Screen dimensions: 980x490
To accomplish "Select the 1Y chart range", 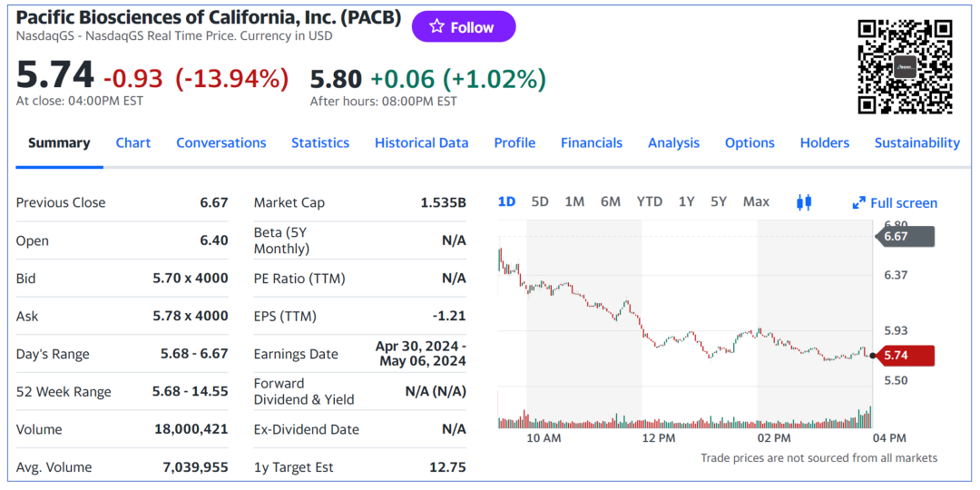I will pyautogui.click(x=686, y=201).
